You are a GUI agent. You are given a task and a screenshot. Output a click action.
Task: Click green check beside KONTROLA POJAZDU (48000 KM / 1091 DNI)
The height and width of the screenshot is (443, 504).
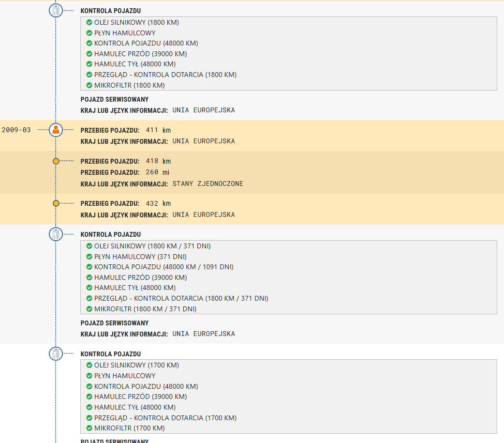click(x=89, y=267)
